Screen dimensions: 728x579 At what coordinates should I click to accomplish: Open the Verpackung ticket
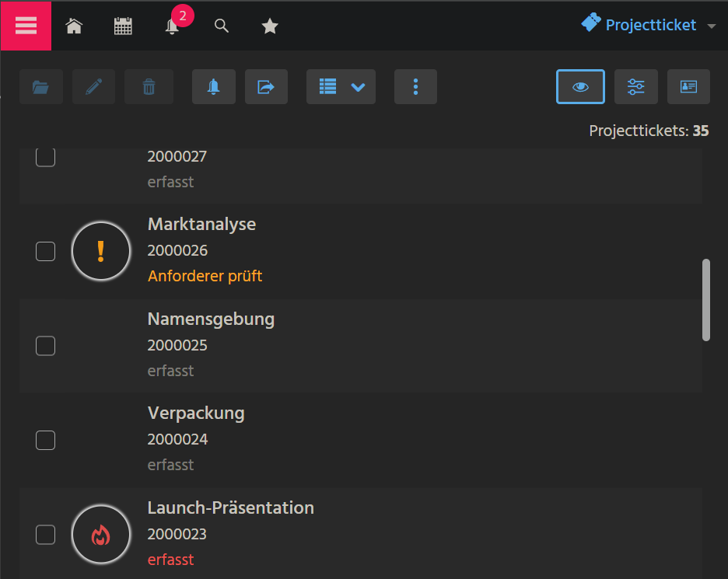pos(196,413)
